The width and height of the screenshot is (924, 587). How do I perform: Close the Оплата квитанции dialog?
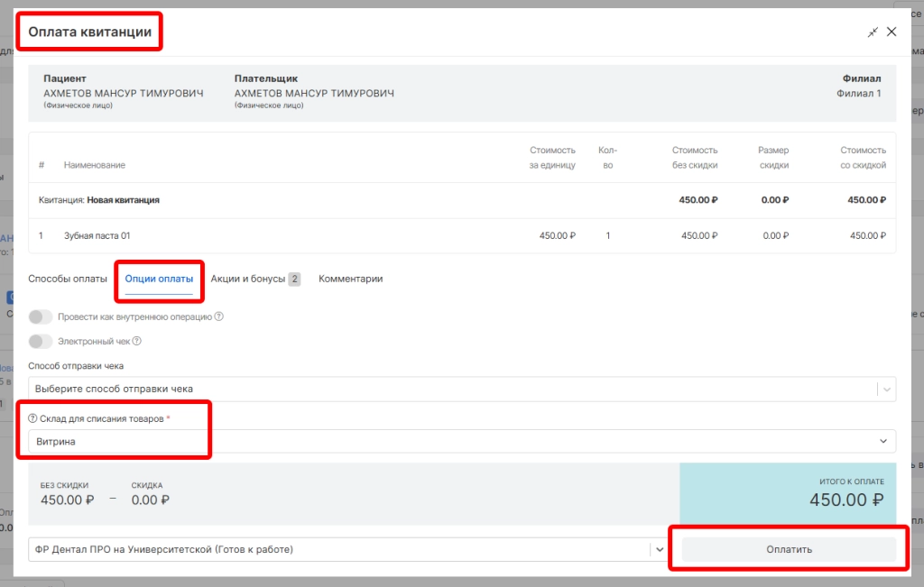(892, 32)
